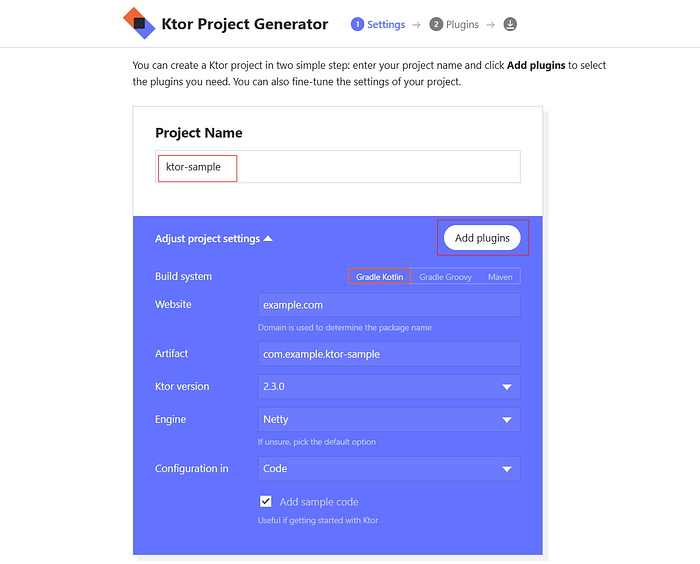Click the Project Name input field

[x=338, y=167]
